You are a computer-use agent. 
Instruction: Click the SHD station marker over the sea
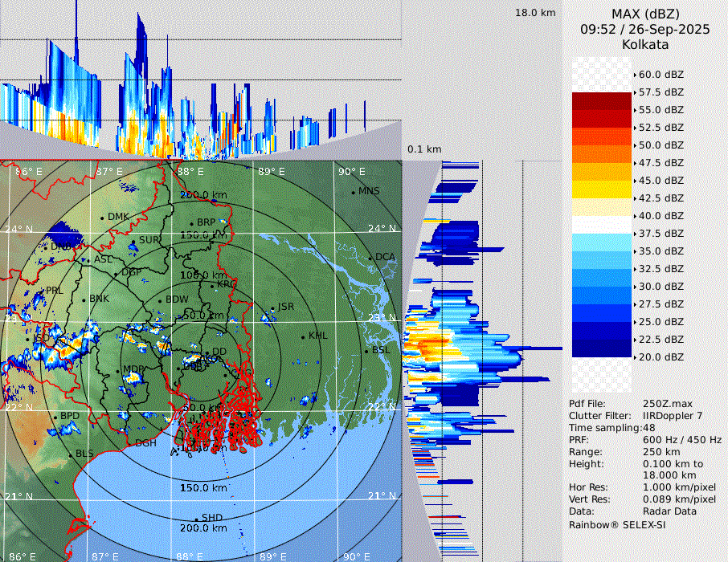coord(197,519)
